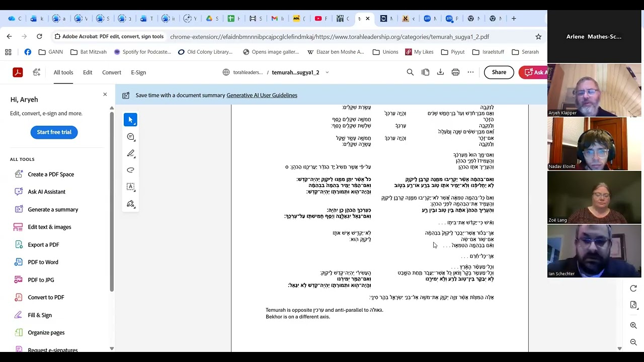Open Spotify for Podcasters bookmark
Image resolution: width=644 pixels, height=362 pixels.
(142, 52)
